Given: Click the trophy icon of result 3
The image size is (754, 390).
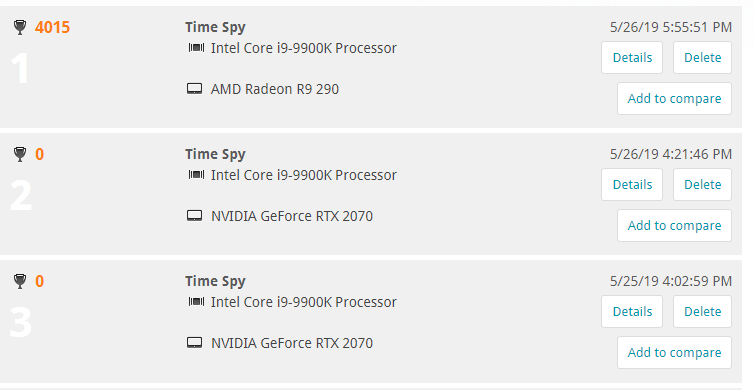Looking at the screenshot, I should click(x=20, y=281).
